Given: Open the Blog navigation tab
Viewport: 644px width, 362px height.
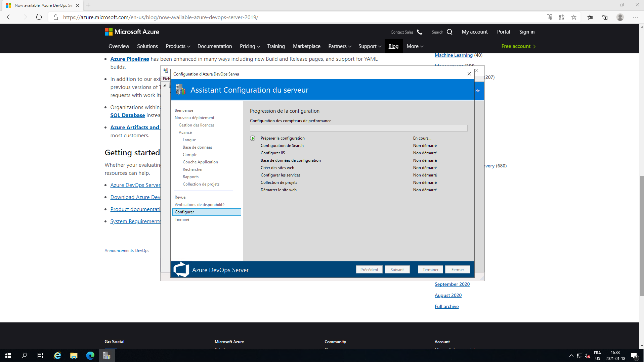Looking at the screenshot, I should (393, 46).
